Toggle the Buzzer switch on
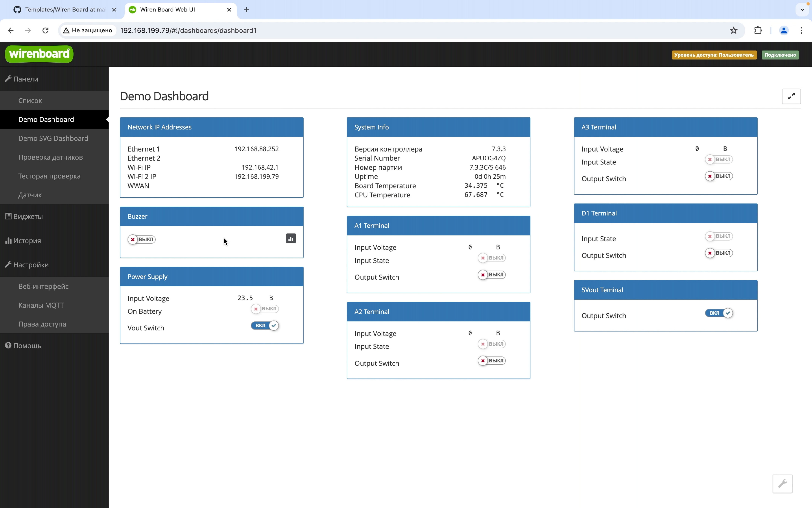Screen dimensions: 812x508 point(142,240)
